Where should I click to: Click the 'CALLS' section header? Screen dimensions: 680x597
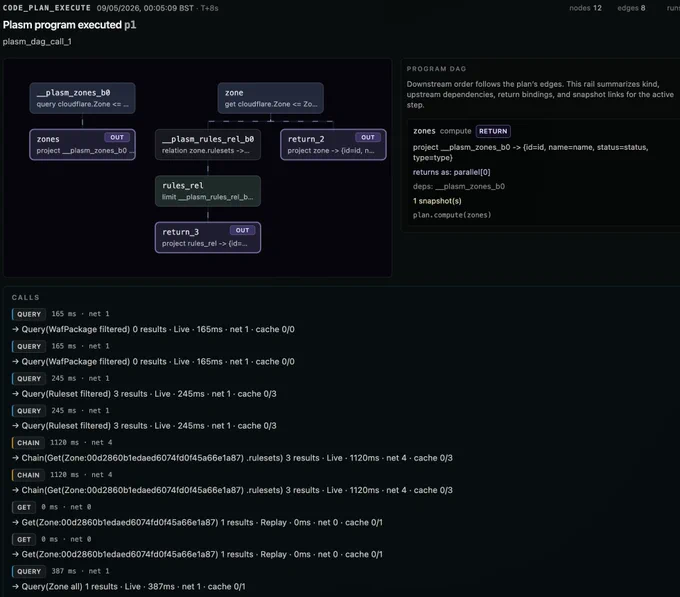pyautogui.click(x=26, y=297)
